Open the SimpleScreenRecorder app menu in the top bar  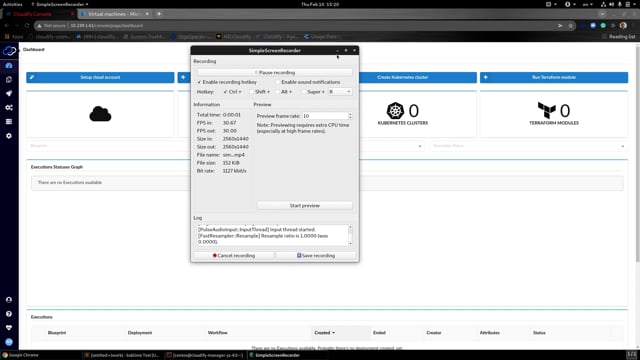(x=60, y=4)
